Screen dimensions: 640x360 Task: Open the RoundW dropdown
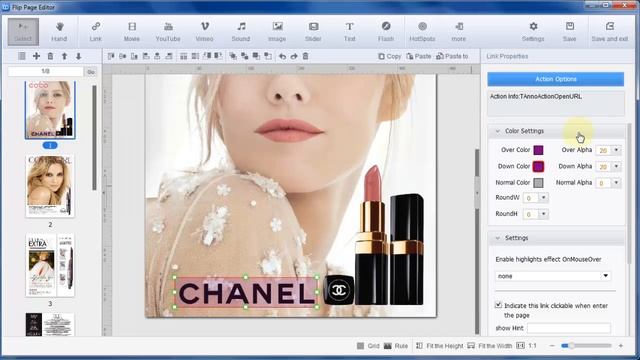click(x=544, y=198)
